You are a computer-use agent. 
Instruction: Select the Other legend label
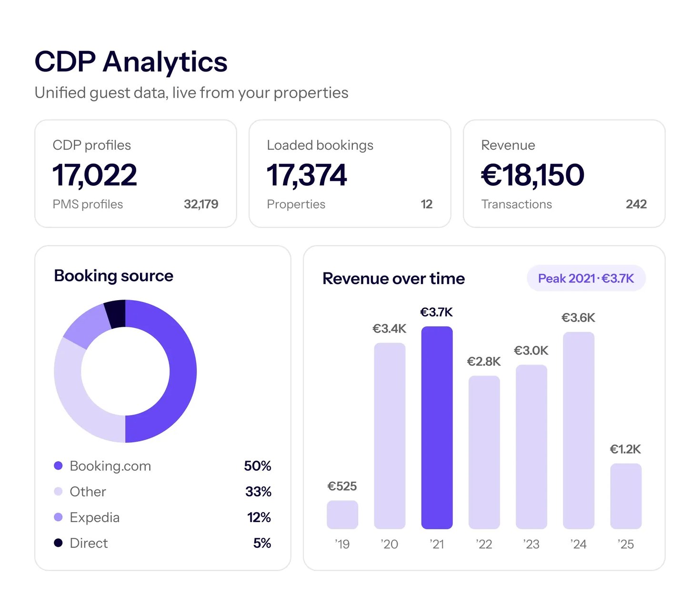click(x=88, y=492)
